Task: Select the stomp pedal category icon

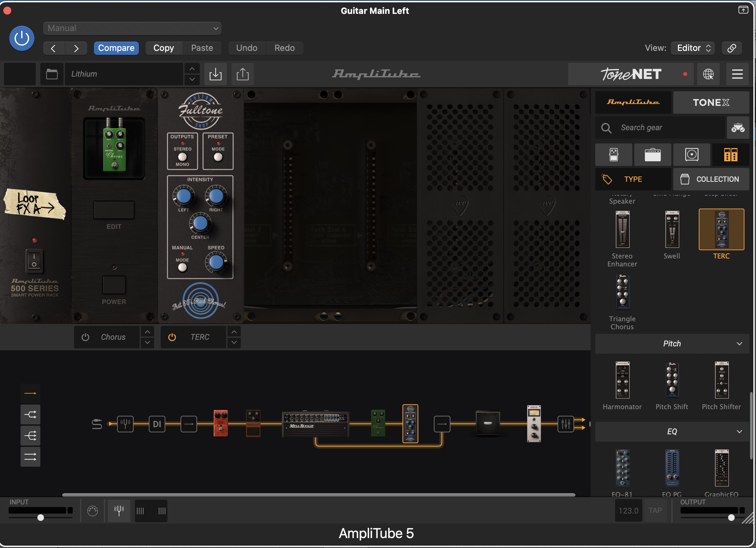Action: (x=613, y=155)
